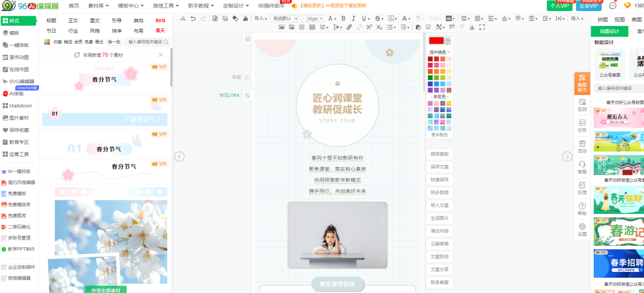Click the undo arrow in the editor toolbar

(x=193, y=19)
